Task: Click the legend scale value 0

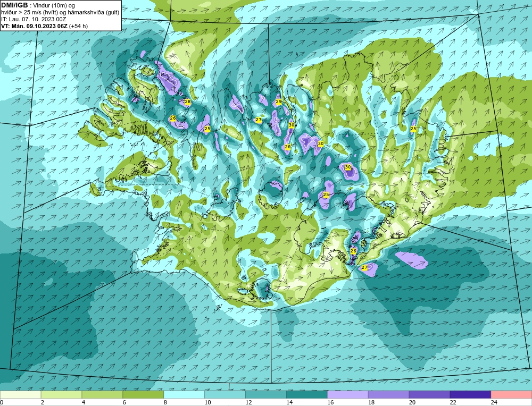Action: (x=2, y=402)
